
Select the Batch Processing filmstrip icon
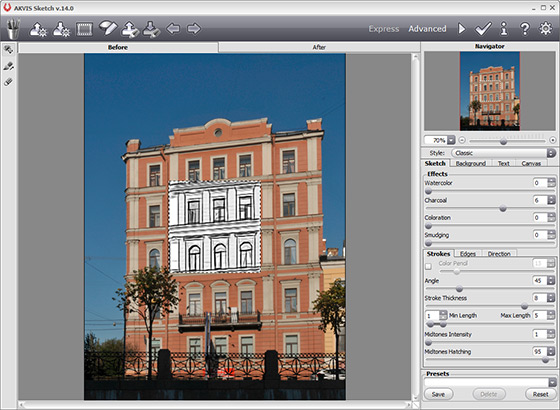pyautogui.click(x=84, y=29)
